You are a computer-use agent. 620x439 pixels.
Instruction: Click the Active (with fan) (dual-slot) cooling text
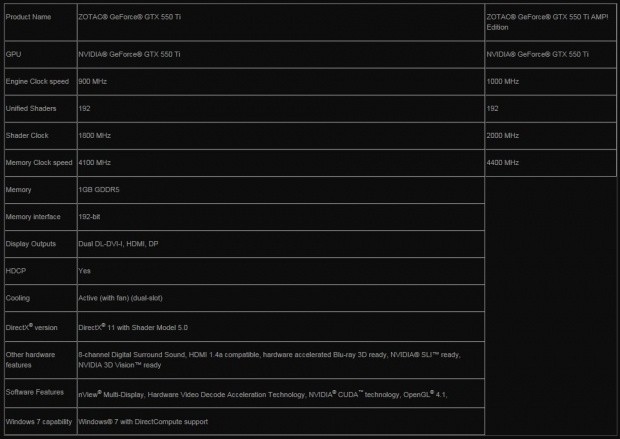point(120,298)
